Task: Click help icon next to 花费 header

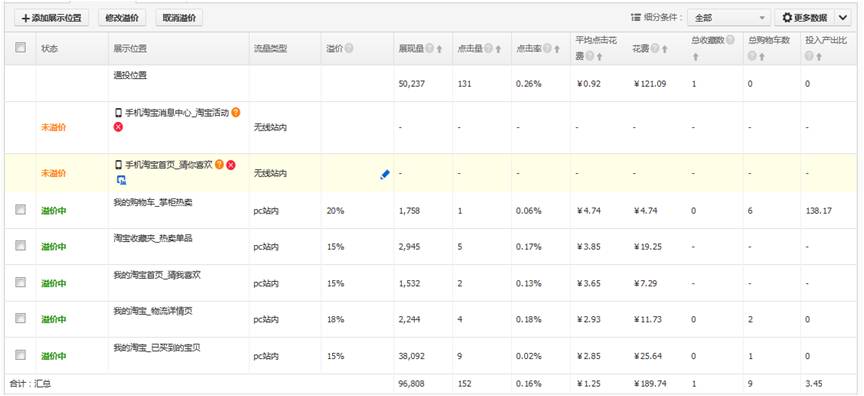Action: tap(655, 48)
